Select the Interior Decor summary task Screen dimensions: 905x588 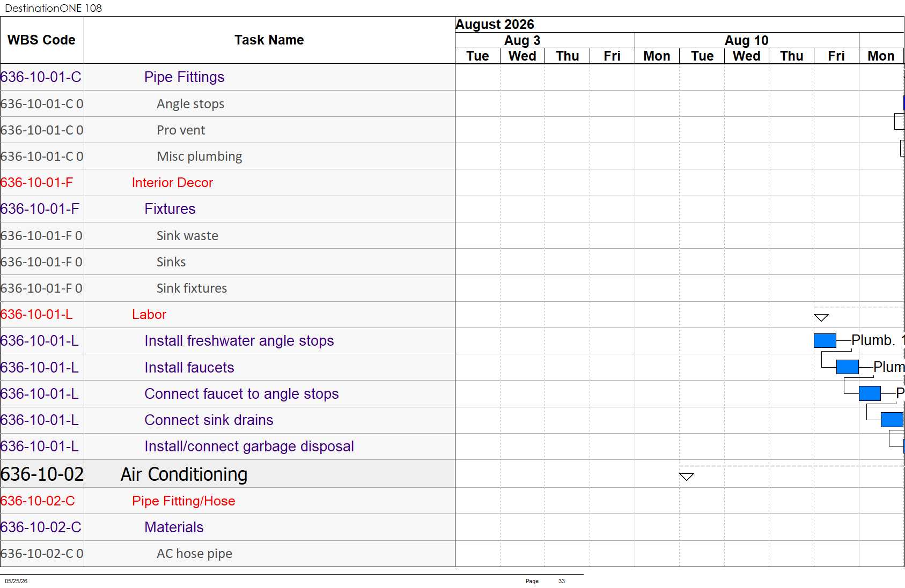click(x=172, y=183)
